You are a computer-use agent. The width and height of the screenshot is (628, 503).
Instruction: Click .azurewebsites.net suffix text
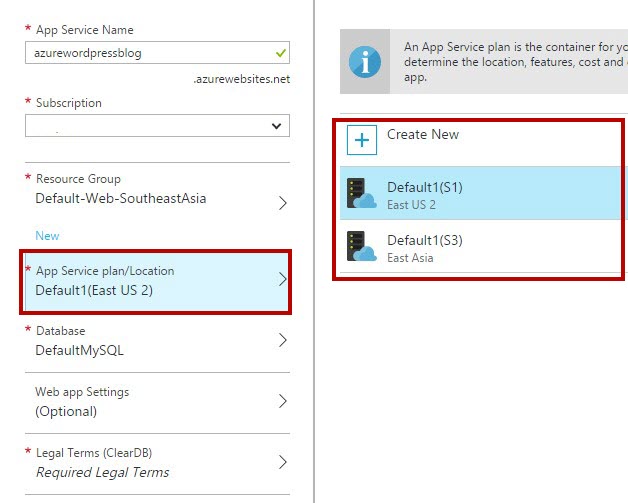click(242, 79)
